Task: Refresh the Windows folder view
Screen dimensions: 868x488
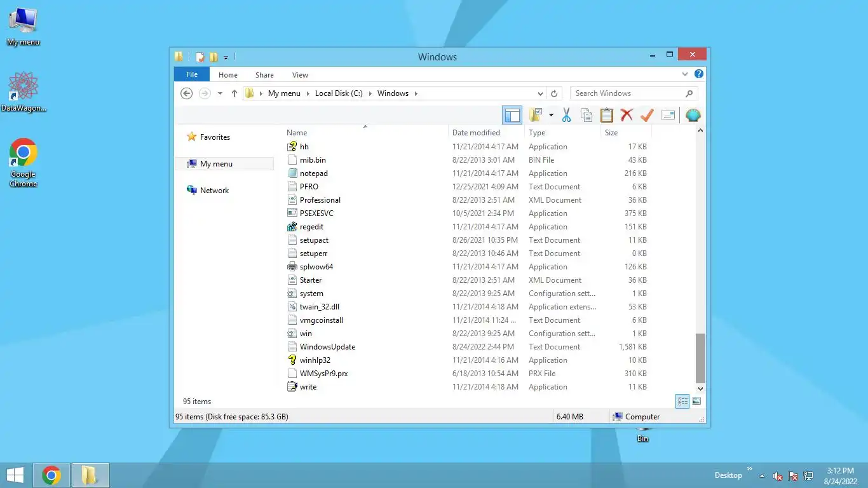Action: [x=554, y=93]
